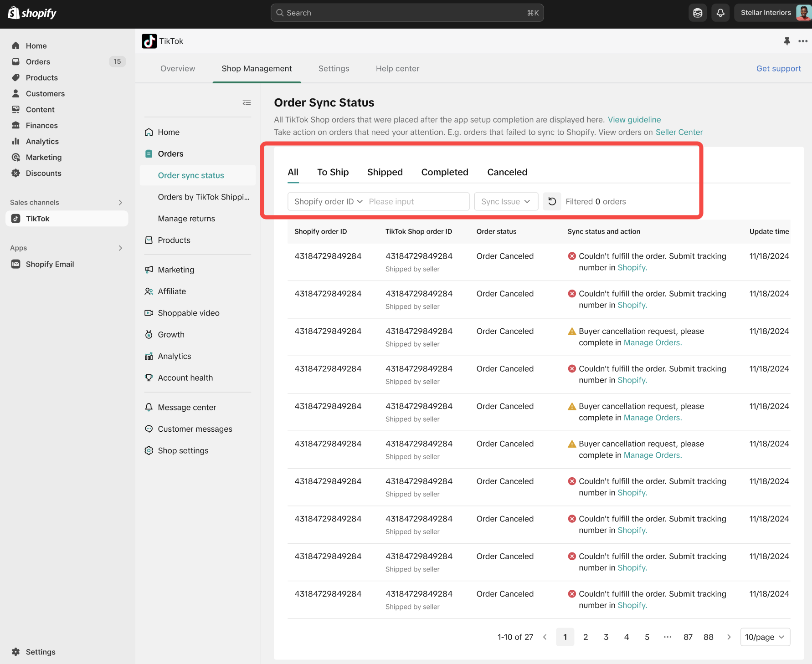This screenshot has width=812, height=664.
Task: Click the Finances bank icon
Action: tap(16, 125)
